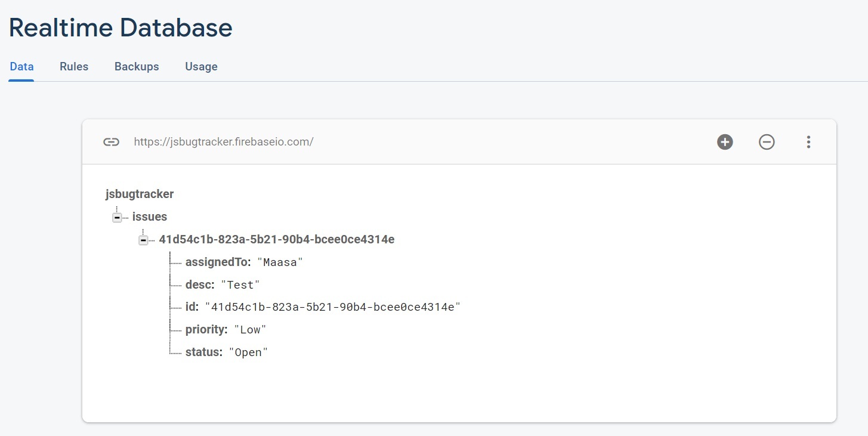The image size is (868, 436).
Task: Select the Data tab
Action: point(21,67)
